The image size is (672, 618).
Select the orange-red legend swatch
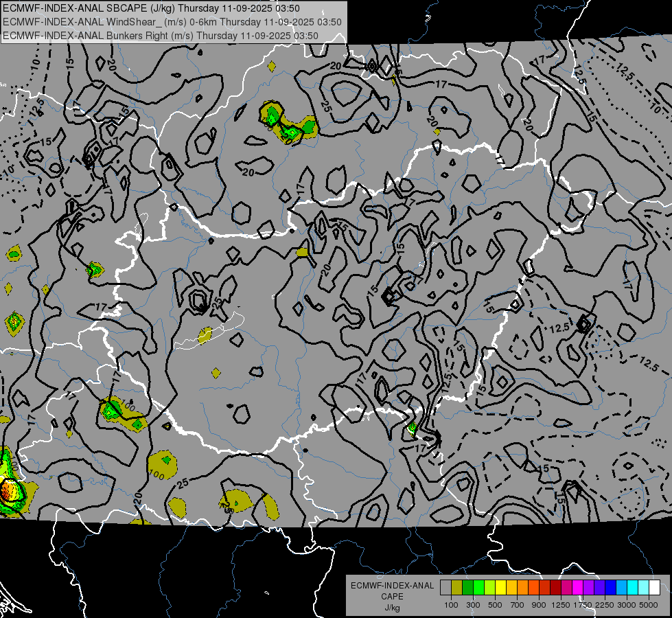(533, 587)
